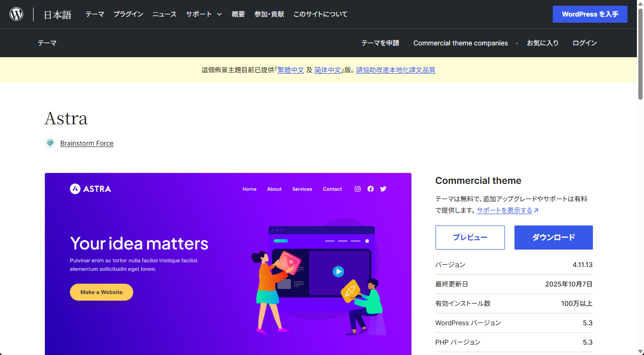Click the play button in preview illustration
This screenshot has width=644, height=355.
click(x=338, y=271)
